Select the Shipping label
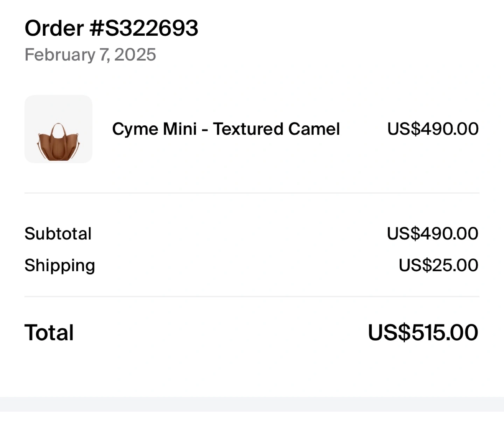504x438 pixels. (x=60, y=266)
